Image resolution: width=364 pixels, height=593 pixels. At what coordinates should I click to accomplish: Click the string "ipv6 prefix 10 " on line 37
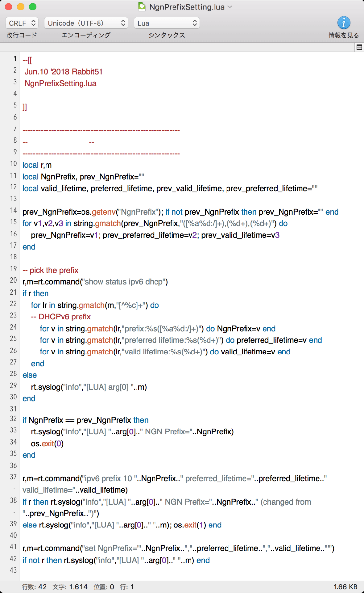tap(110, 478)
